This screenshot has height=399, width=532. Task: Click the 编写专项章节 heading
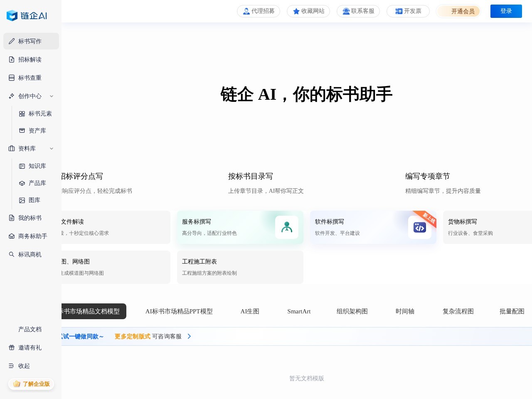[428, 176]
